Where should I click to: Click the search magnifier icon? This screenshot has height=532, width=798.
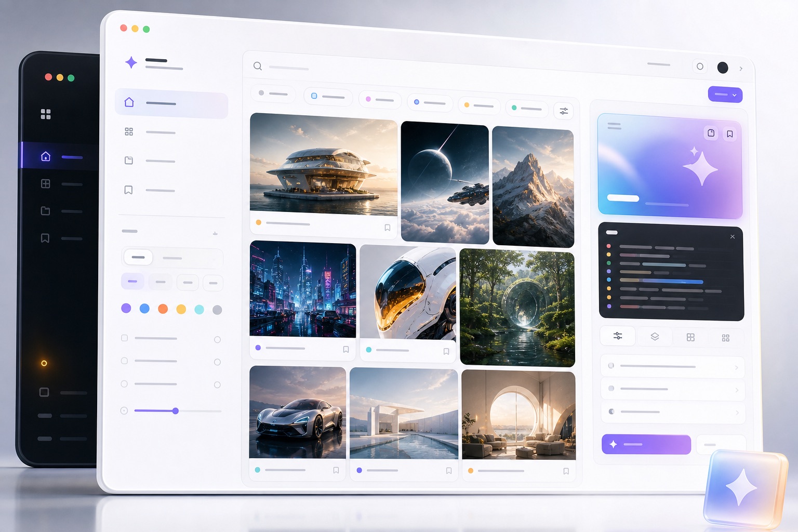(x=258, y=66)
